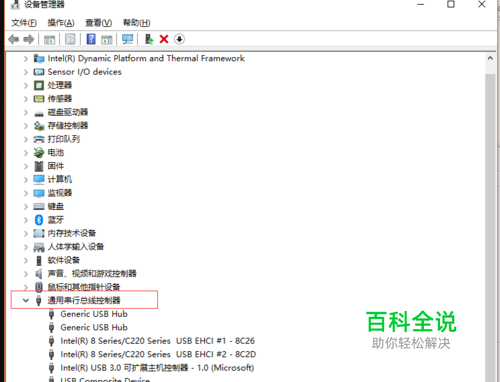
Task: Select the 传感器 category label
Action: coord(60,99)
